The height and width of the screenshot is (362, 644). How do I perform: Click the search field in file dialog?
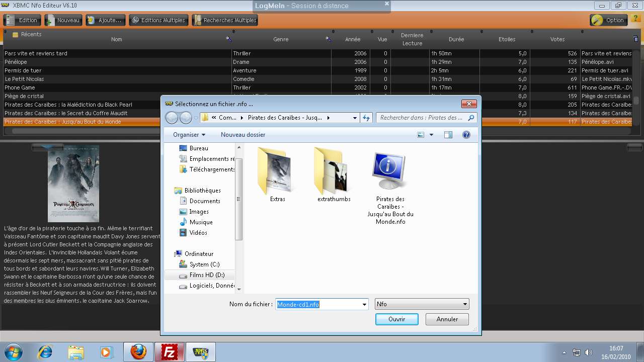point(426,118)
